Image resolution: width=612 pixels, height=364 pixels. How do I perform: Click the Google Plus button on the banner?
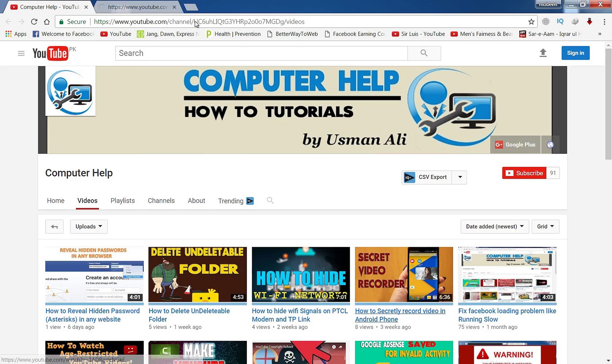click(515, 144)
